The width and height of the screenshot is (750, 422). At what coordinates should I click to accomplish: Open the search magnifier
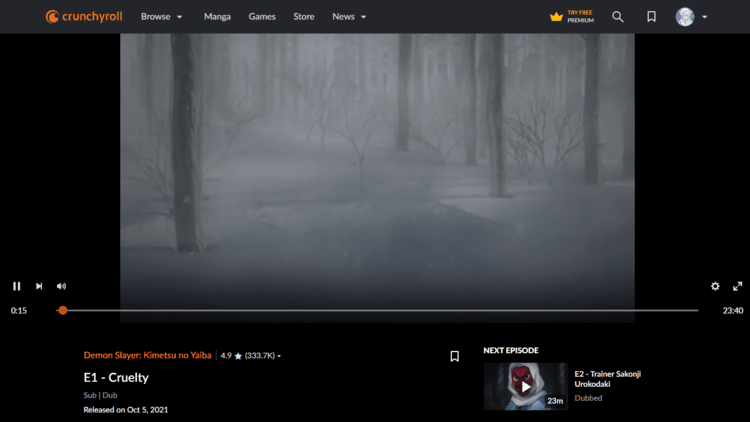click(x=618, y=17)
